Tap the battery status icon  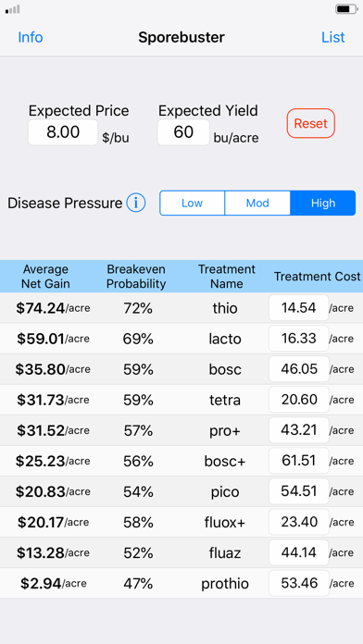[x=346, y=8]
